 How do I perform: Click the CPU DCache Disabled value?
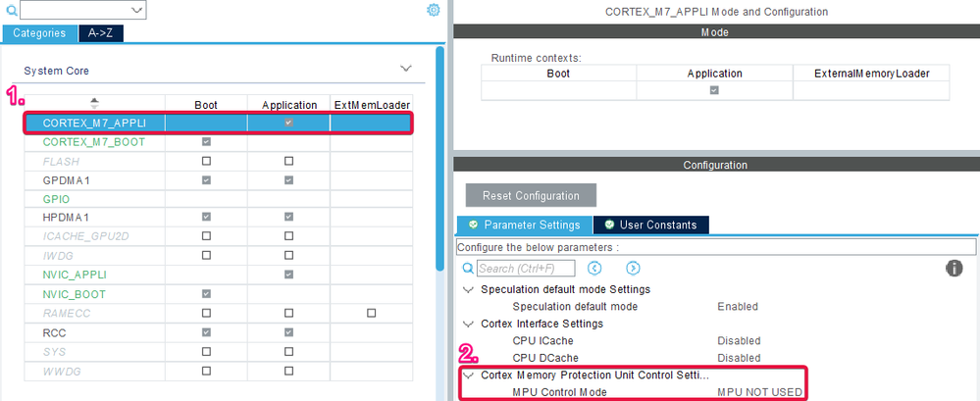(x=739, y=358)
